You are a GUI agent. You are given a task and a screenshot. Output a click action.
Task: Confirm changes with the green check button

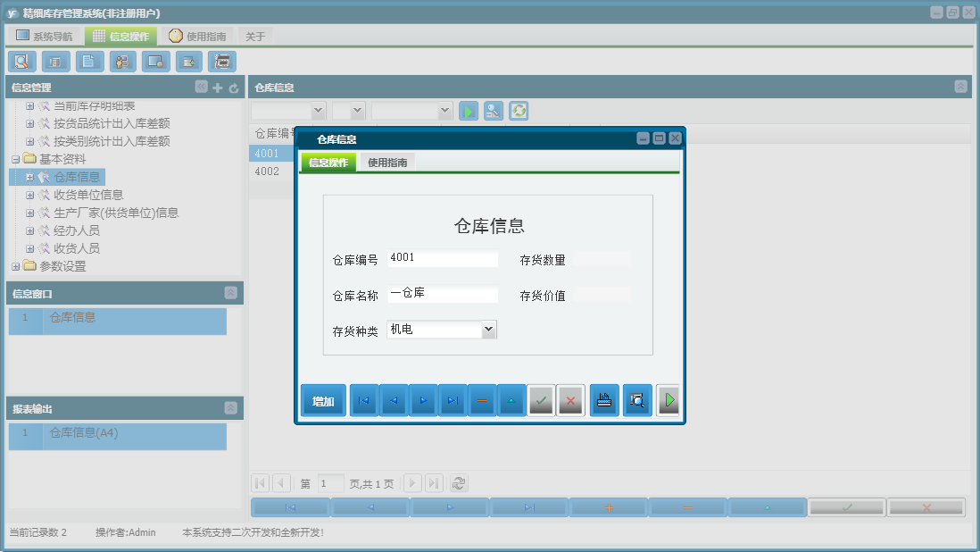[541, 400]
